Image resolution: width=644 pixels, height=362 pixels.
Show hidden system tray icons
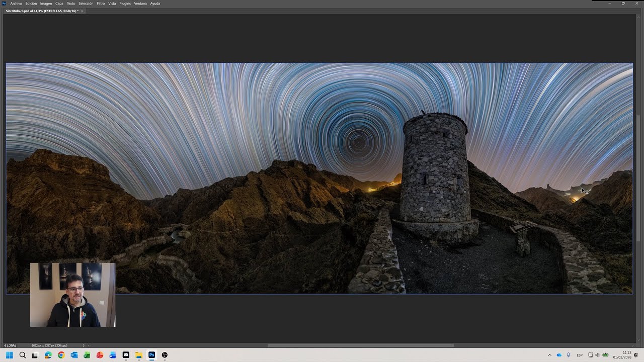click(549, 355)
